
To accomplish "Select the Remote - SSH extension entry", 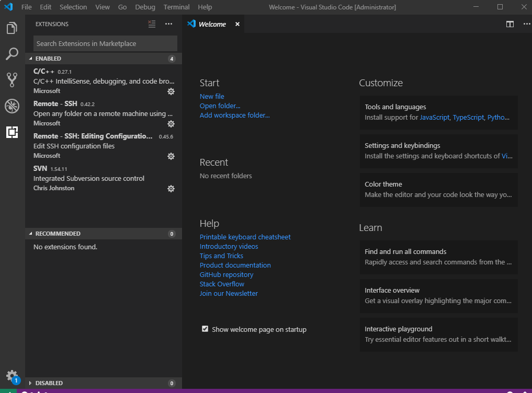I will (104, 113).
